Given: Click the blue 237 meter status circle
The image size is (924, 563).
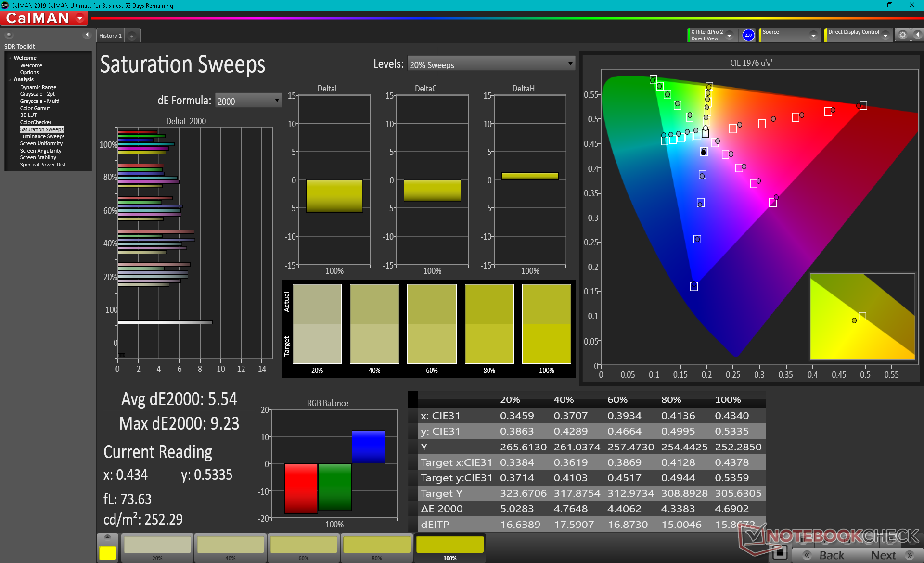Looking at the screenshot, I should 748,35.
